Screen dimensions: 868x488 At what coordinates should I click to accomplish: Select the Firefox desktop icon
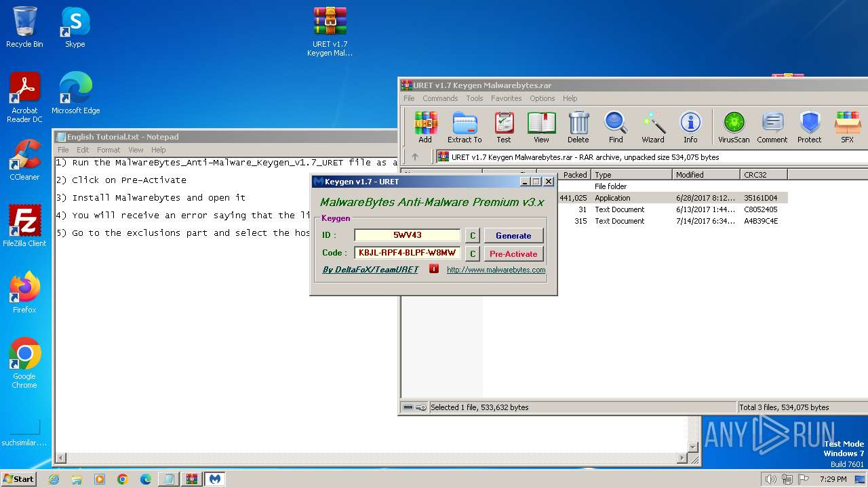click(x=24, y=293)
